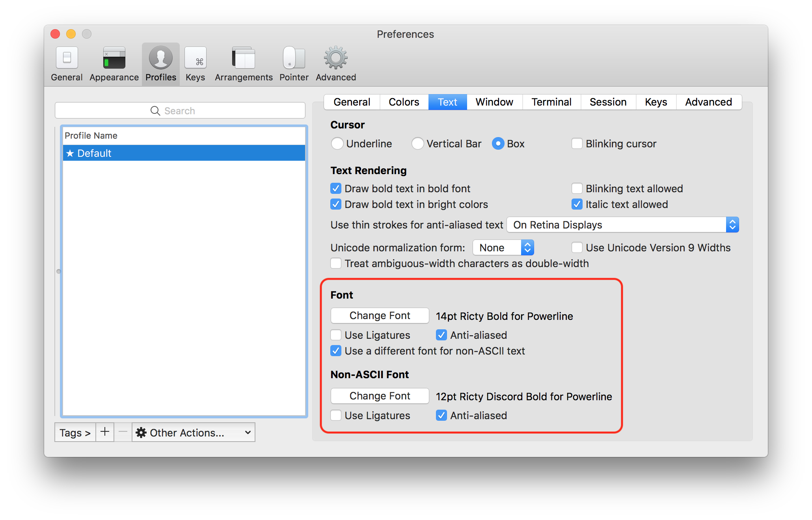Click the plus icon to add profile
This screenshot has height=520, width=812.
pyautogui.click(x=105, y=432)
